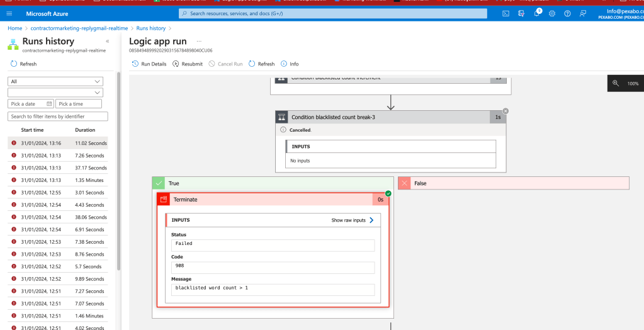
Task: Select the run with duration 5.7 Seconds
Action: pos(58,266)
